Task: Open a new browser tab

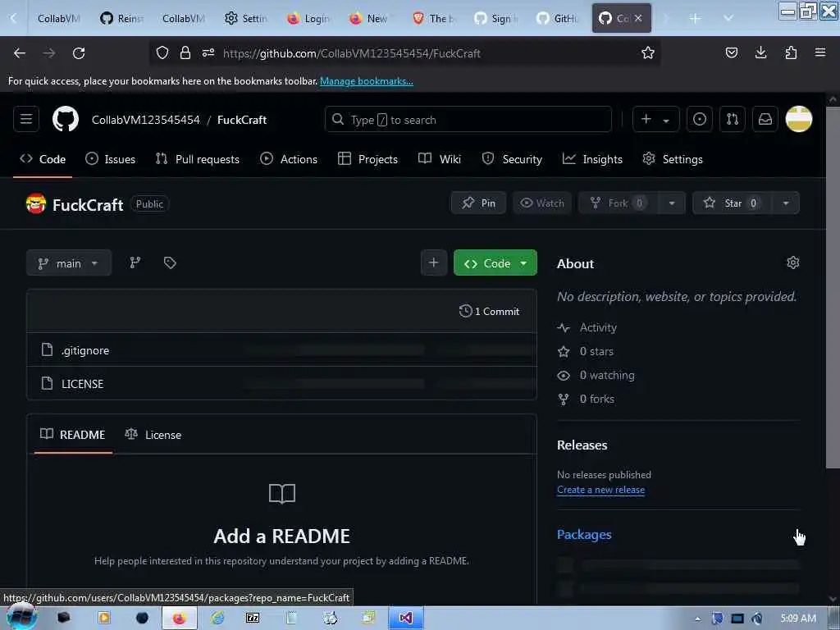Action: [695, 18]
